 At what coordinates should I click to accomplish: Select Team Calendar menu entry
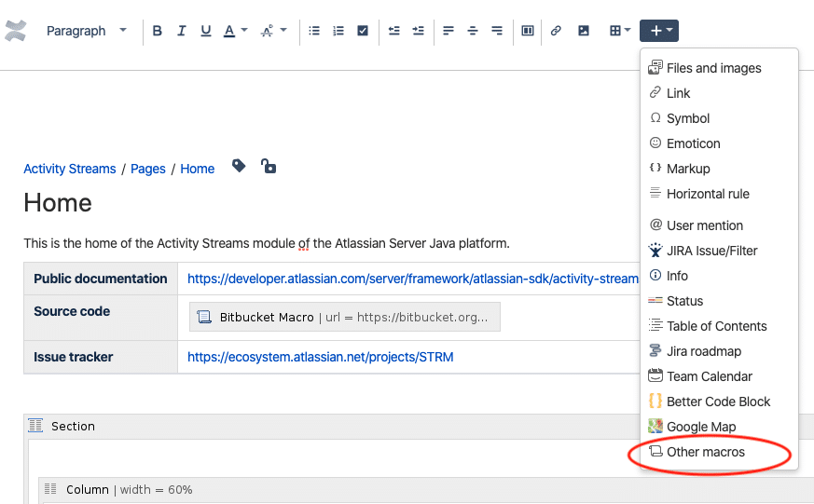click(719, 376)
